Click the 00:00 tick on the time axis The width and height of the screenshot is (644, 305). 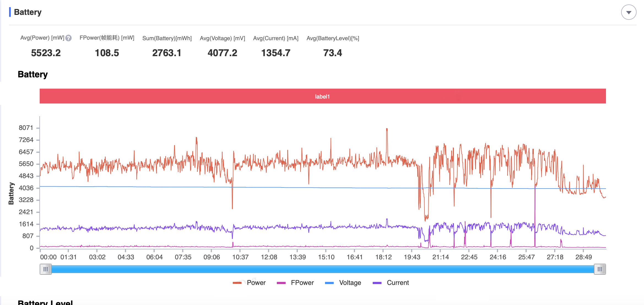pos(48,257)
